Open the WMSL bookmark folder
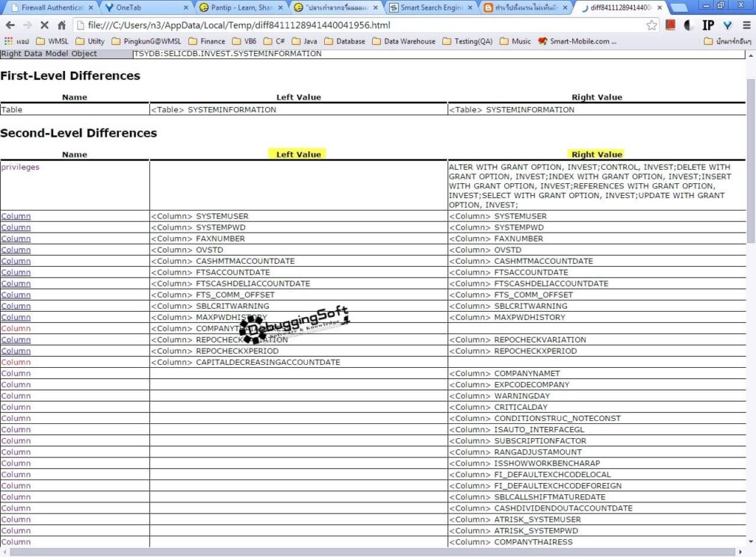756x557 pixels. (52, 41)
